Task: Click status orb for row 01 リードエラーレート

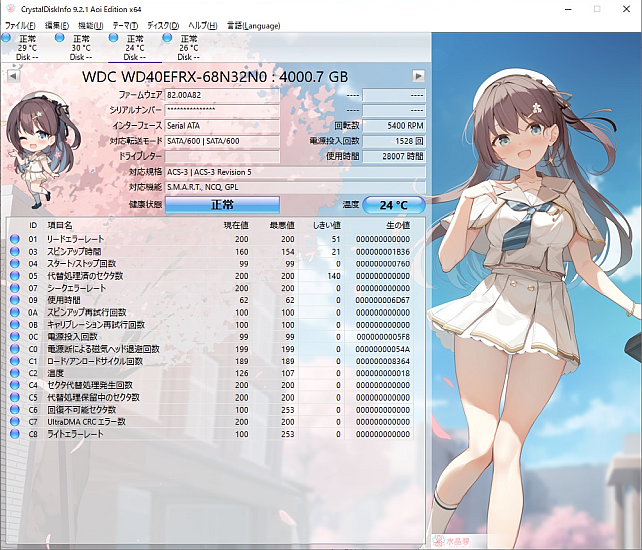Action: (x=15, y=239)
